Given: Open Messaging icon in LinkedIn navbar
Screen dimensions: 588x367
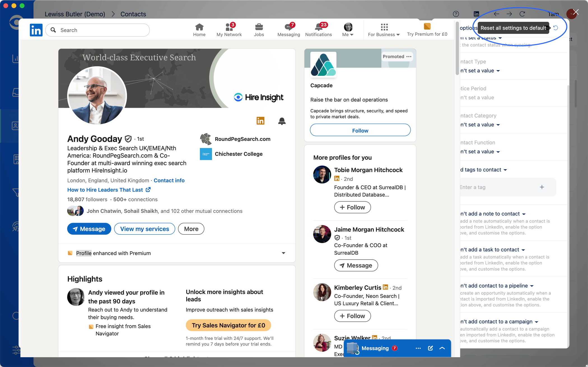Looking at the screenshot, I should pyautogui.click(x=289, y=30).
